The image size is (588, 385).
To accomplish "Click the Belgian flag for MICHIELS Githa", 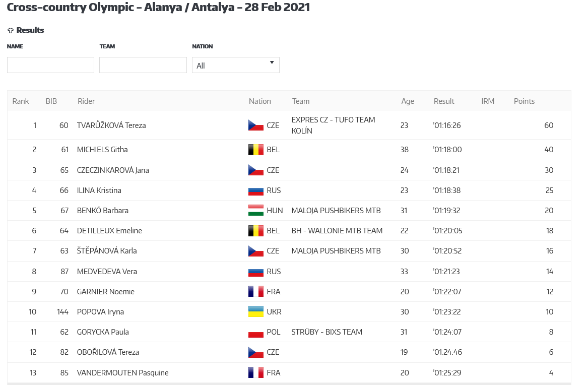I will [256, 150].
